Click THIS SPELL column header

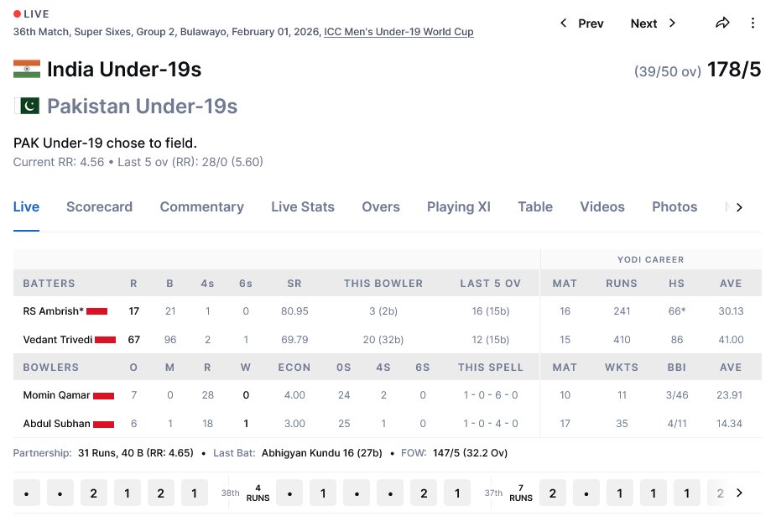pos(491,368)
